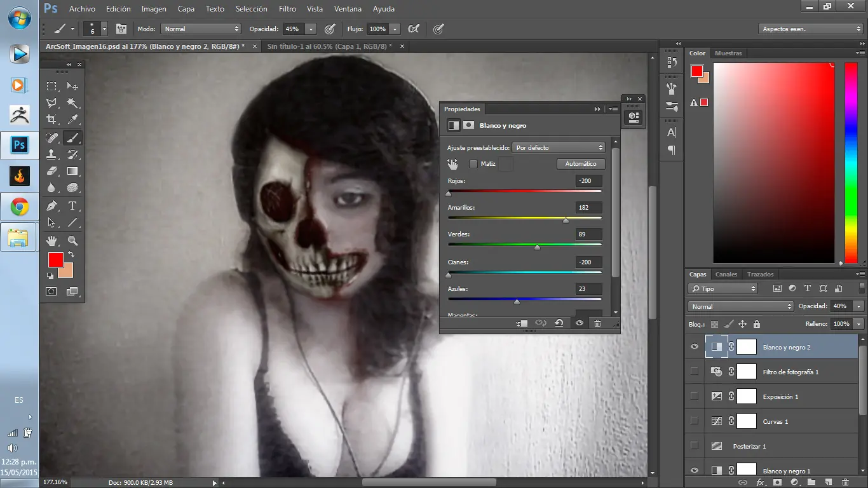Select the Crop tool
868x488 pixels.
tap(51, 119)
